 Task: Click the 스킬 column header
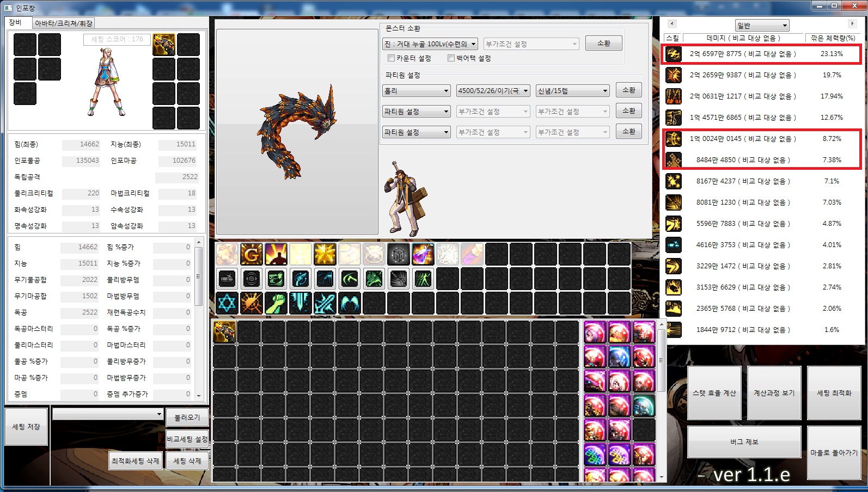click(673, 38)
